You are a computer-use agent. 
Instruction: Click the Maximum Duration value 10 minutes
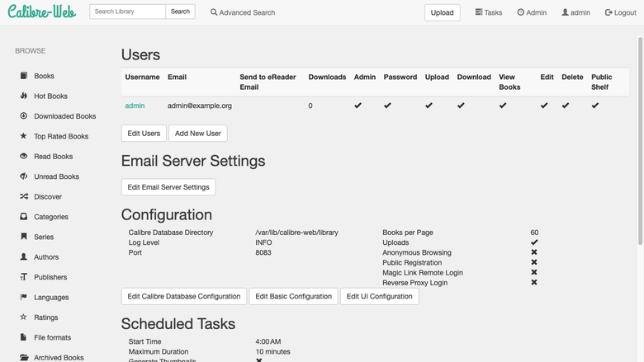point(272,352)
